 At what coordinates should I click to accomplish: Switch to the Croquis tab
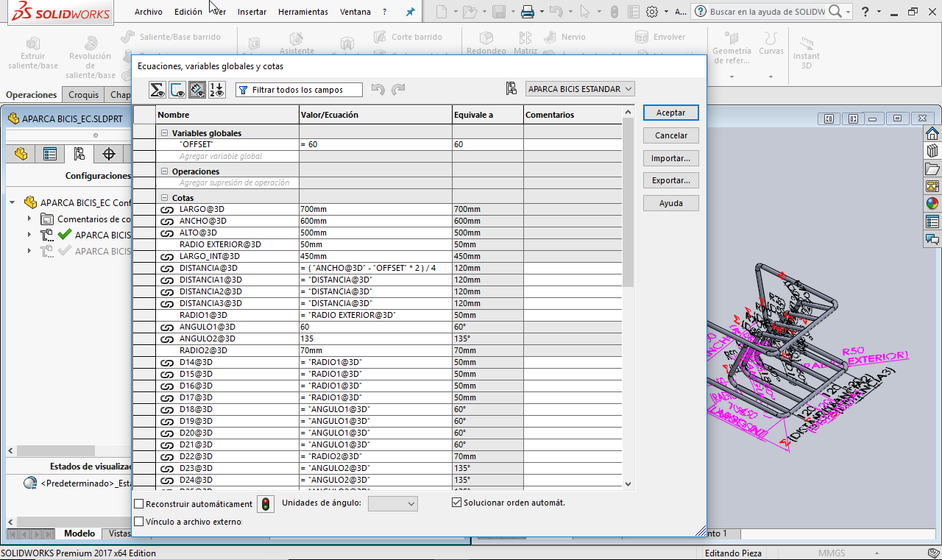[83, 95]
